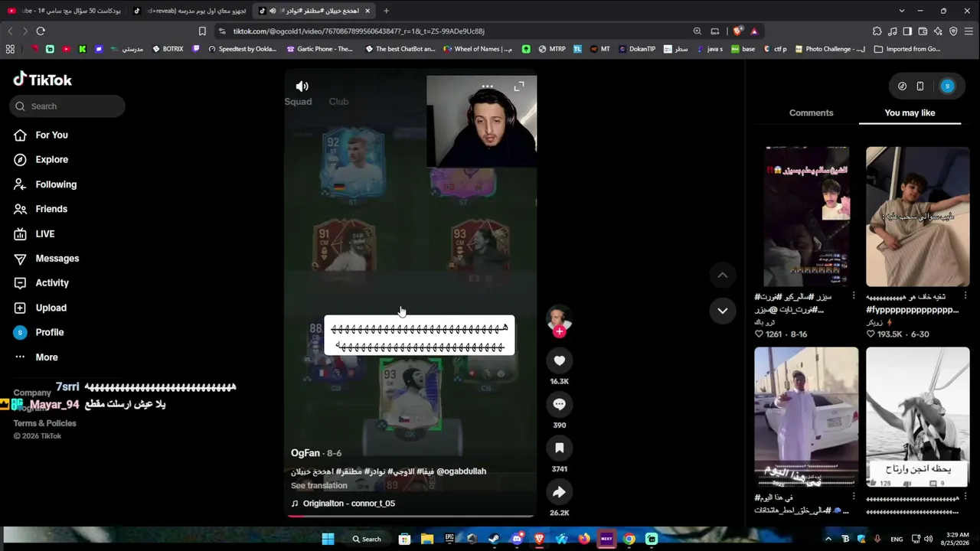Open Messages in the sidebar

pos(47,258)
